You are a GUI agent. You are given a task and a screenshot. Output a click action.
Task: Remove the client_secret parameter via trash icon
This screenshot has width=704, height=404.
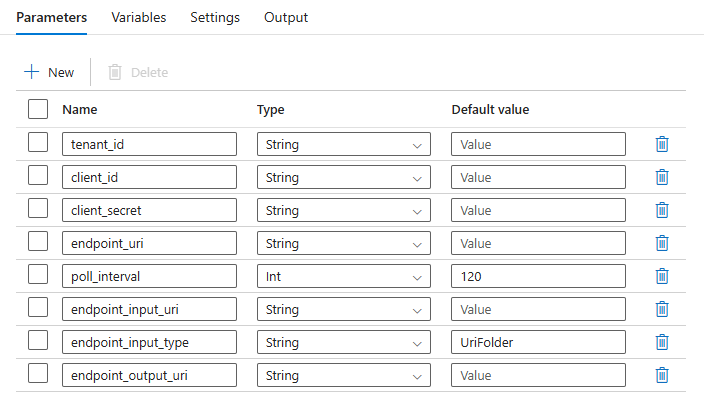661,210
